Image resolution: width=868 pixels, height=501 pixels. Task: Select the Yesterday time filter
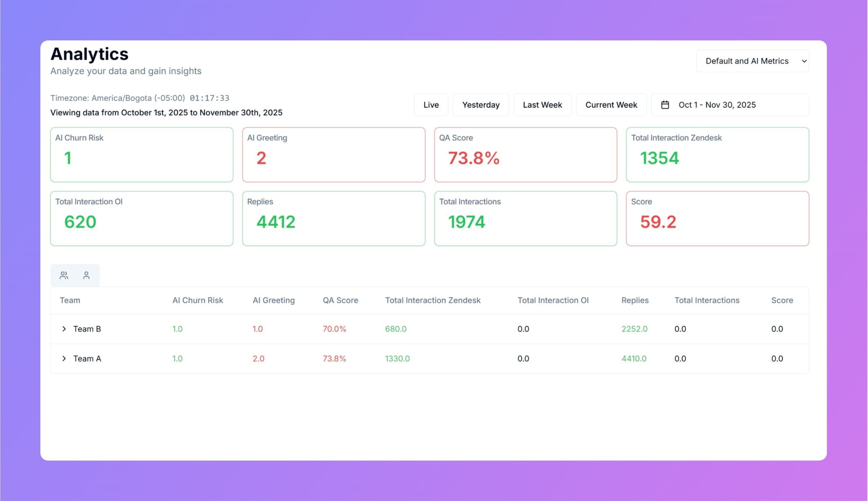click(481, 105)
